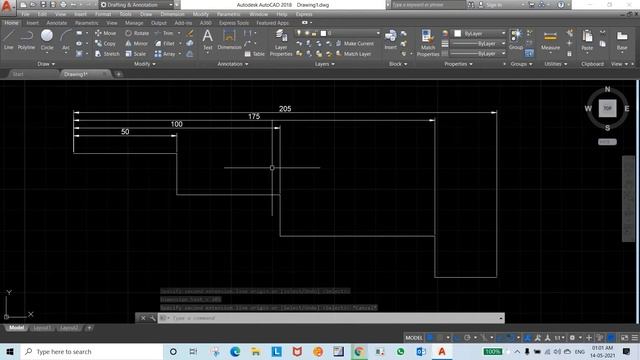Toggle grid display in status bar
640x360 pixels.
[x=430, y=338]
